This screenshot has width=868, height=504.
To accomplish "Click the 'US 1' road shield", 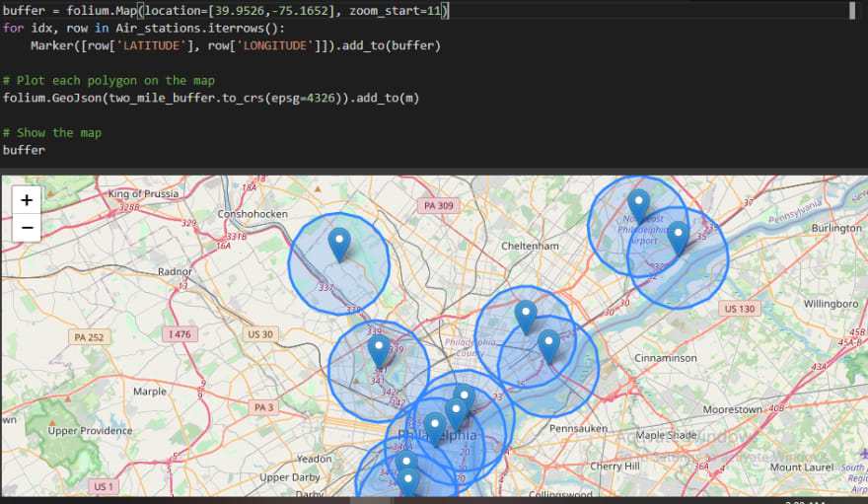I will click(103, 487).
